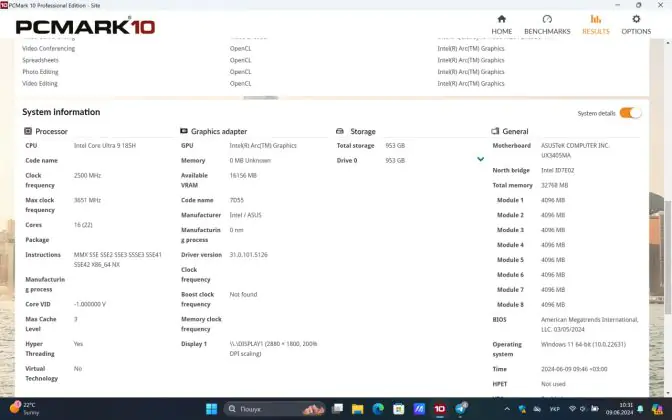Viewport: 672px width, 420px height.
Task: Click the colorful security tray icon
Action: 522,409
